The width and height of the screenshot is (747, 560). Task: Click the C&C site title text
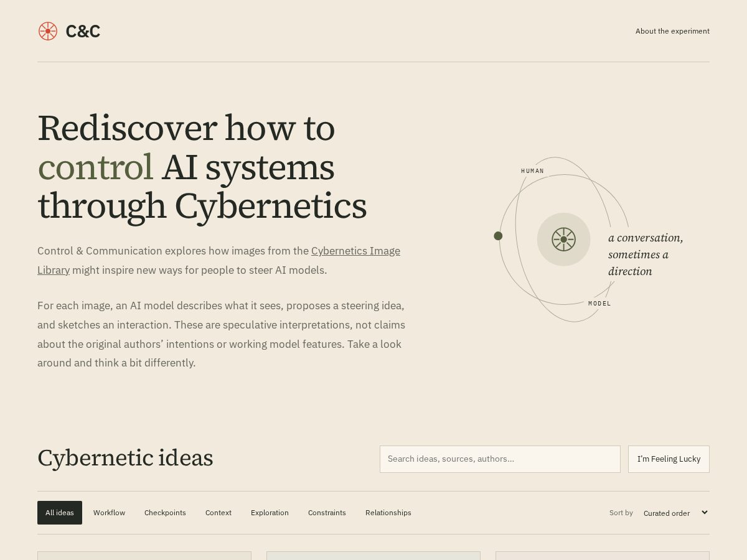pyautogui.click(x=83, y=31)
